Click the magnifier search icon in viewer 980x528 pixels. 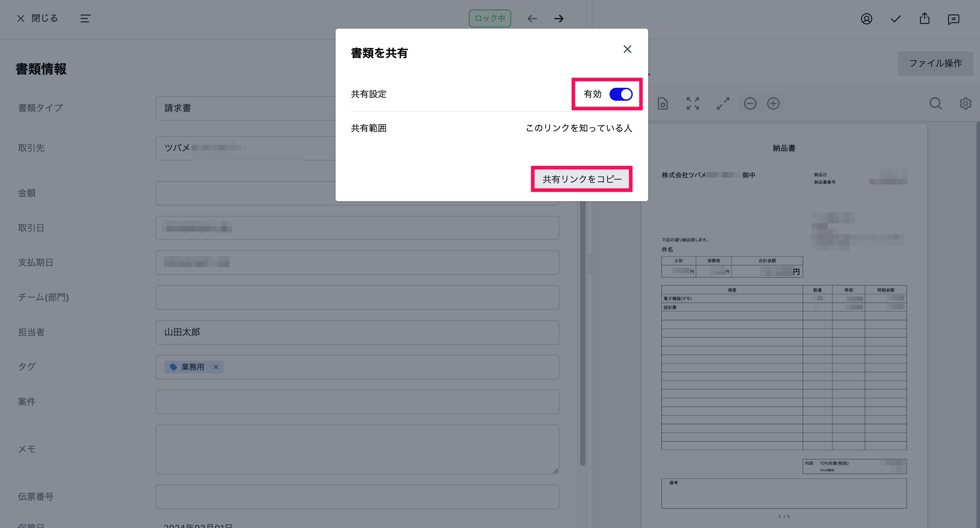(x=936, y=103)
